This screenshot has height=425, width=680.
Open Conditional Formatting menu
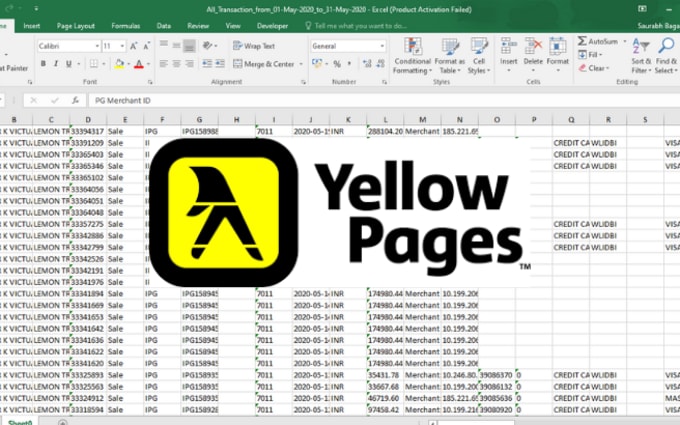coord(412,56)
